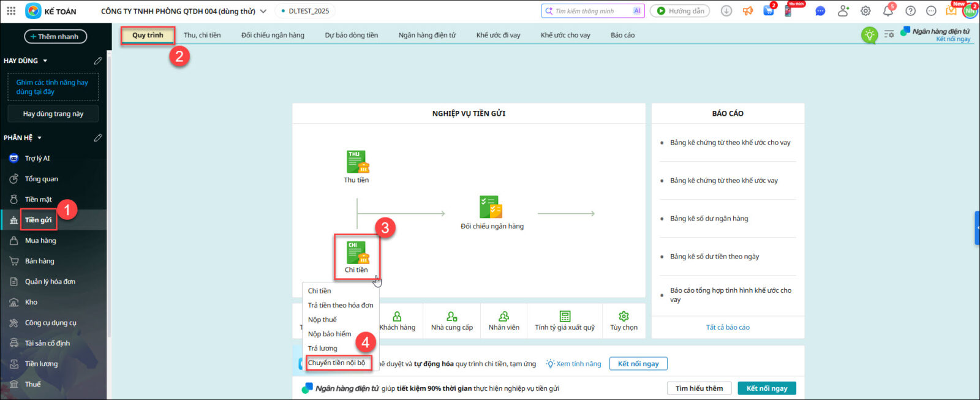The height and width of the screenshot is (400, 980).
Task: Collapse the HAY DÙNG section arrow
Action: pyautogui.click(x=45, y=61)
